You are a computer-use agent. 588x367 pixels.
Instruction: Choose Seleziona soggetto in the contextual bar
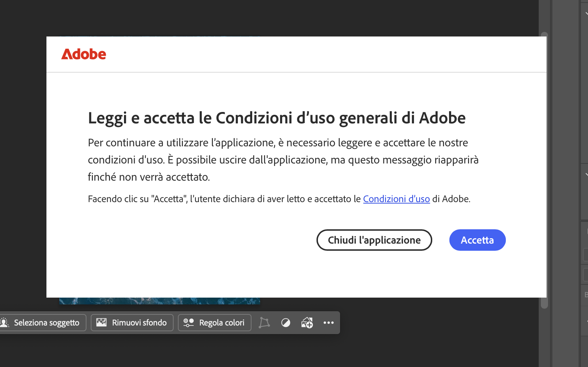[43, 323]
